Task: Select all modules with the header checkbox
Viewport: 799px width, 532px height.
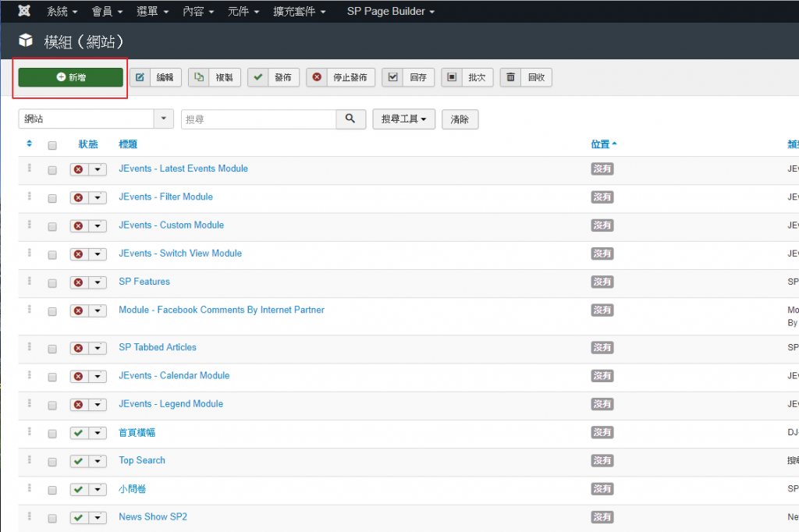Action: pyautogui.click(x=52, y=145)
